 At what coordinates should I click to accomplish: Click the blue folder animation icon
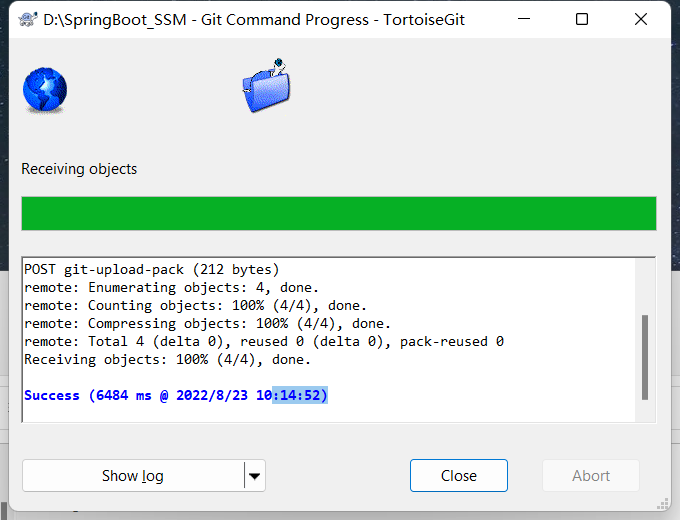(x=266, y=86)
